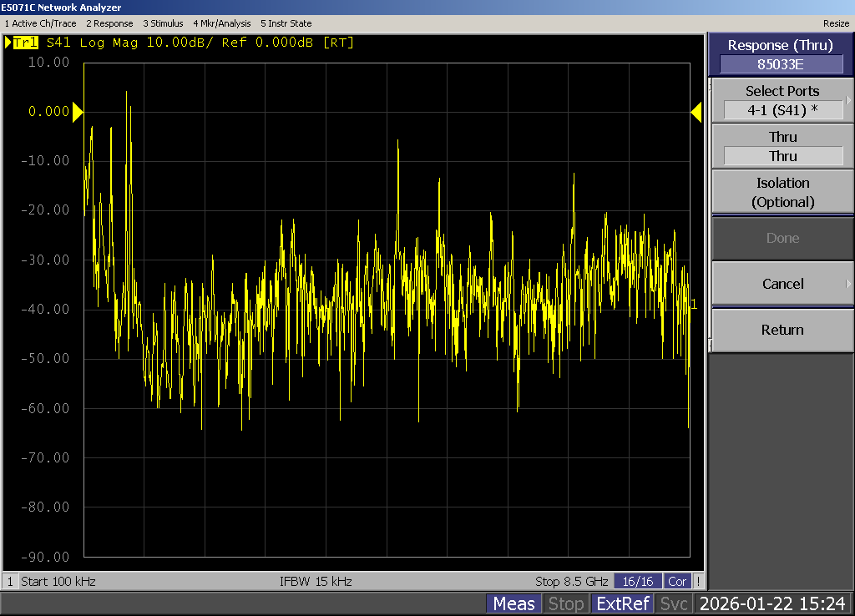Open the 2 Response menu
The width and height of the screenshot is (855, 616).
109,23
